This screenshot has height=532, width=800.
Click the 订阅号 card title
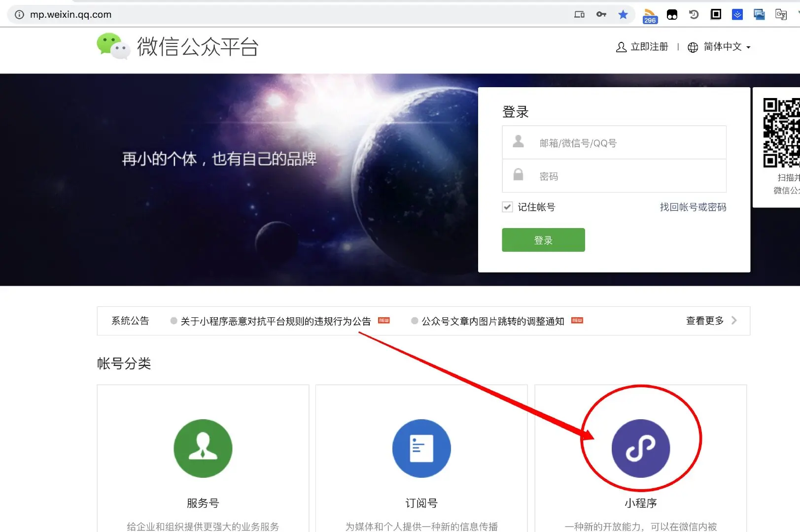coord(421,503)
